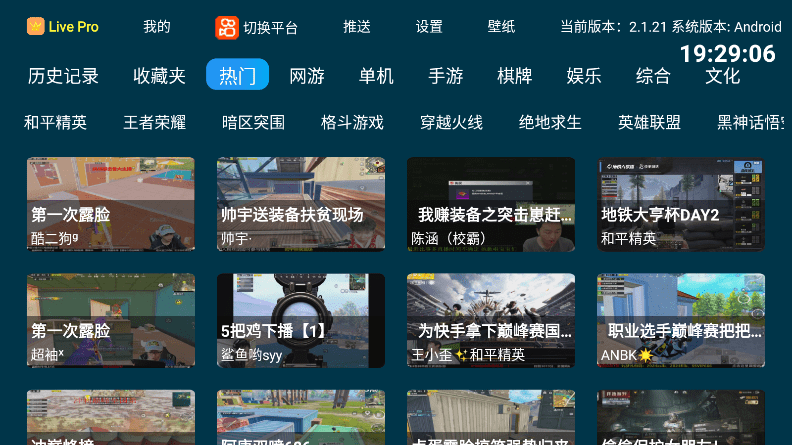
Task: Choose 暗区突围 game filter
Action: 253,122
